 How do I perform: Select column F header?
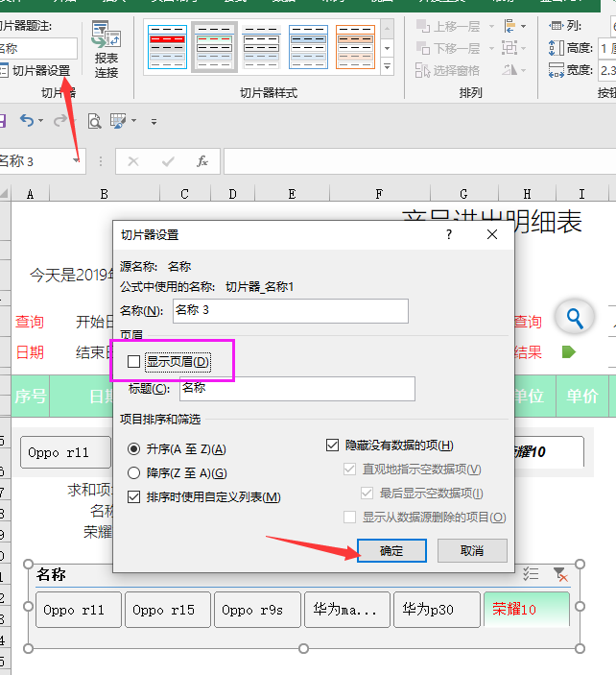pyautogui.click(x=379, y=194)
